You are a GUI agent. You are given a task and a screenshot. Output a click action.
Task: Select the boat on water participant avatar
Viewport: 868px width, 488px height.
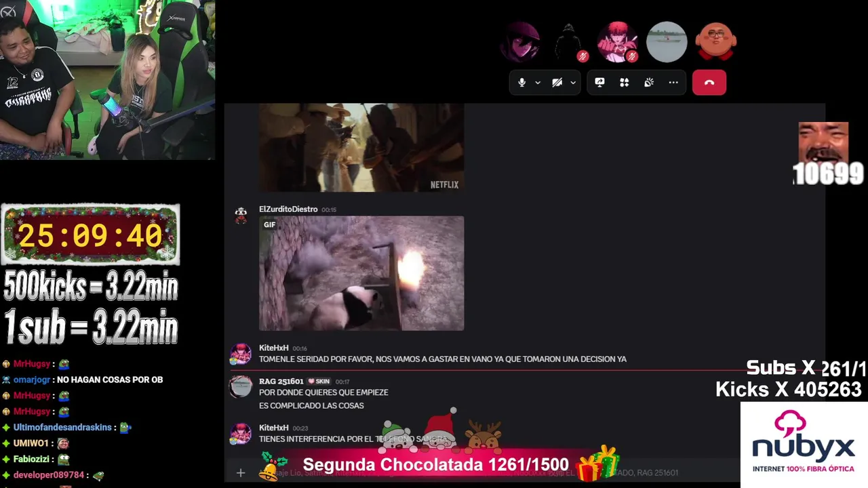[667, 42]
